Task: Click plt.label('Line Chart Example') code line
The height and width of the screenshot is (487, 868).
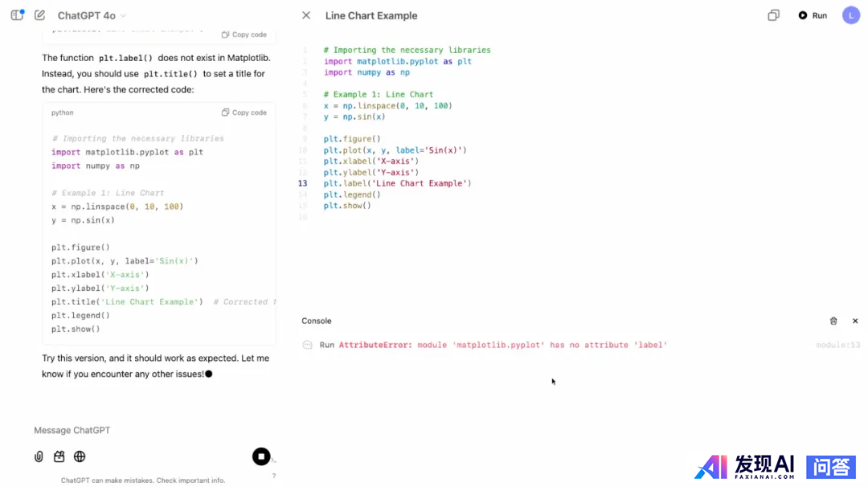Action: (x=398, y=183)
